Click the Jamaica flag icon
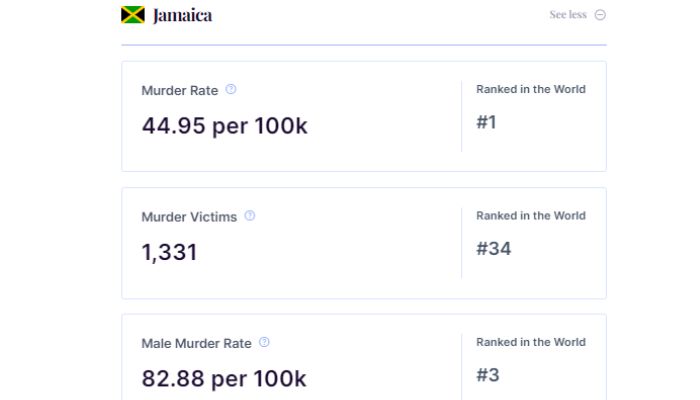 tap(133, 15)
